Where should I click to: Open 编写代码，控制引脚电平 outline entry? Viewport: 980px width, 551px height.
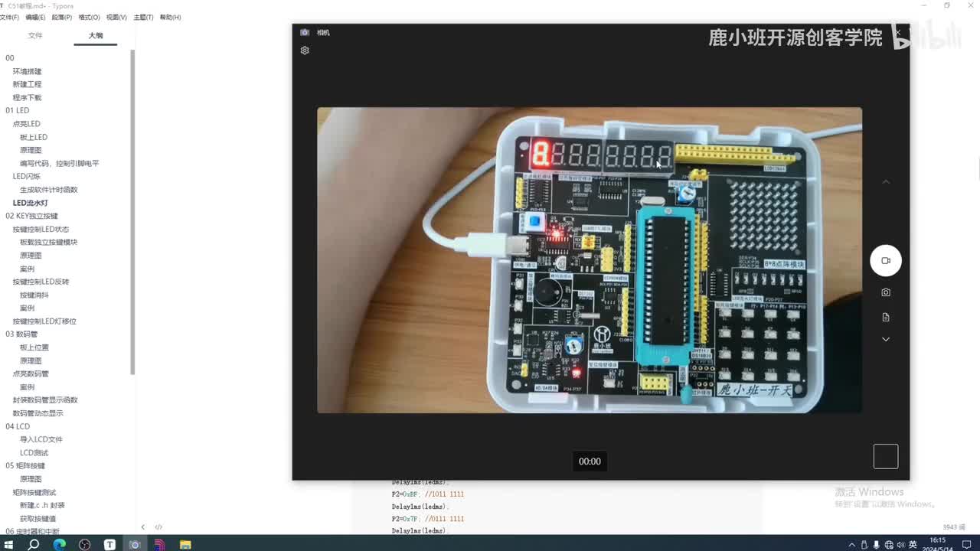pos(60,163)
